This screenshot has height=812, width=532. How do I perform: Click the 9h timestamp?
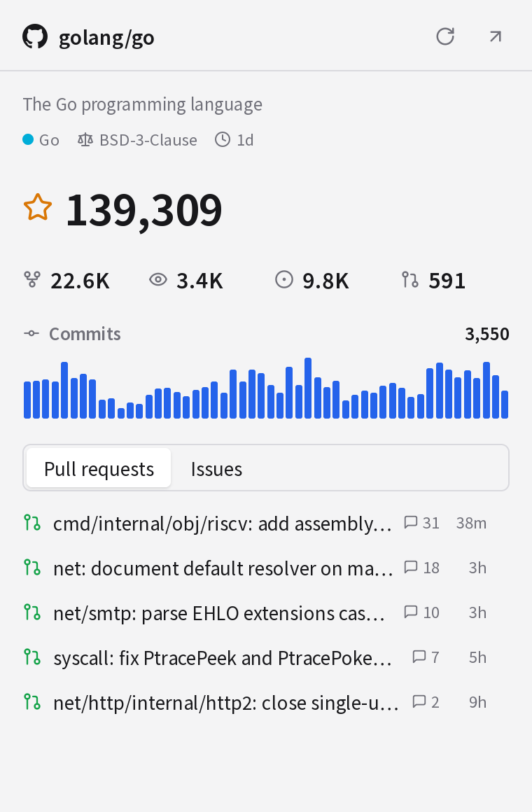pos(477,702)
